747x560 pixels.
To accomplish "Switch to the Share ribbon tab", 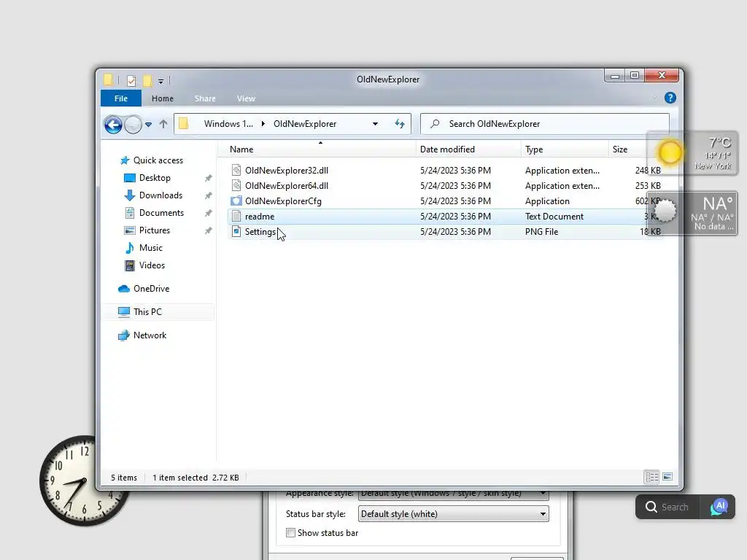I will point(205,98).
